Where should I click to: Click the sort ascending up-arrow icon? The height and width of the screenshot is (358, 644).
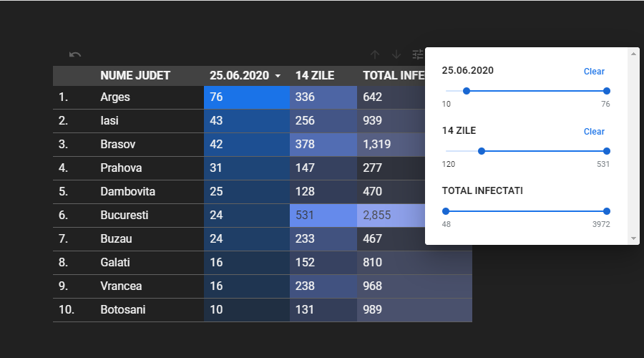374,54
